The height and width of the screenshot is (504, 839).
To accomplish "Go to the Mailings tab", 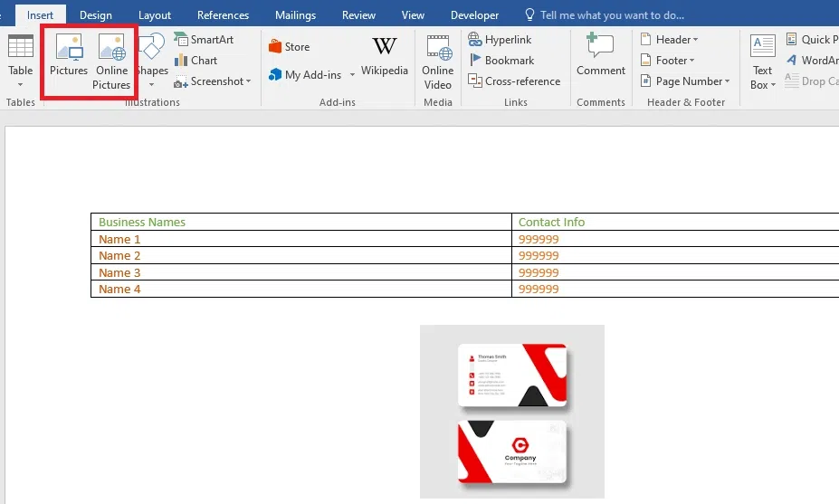I will [295, 15].
